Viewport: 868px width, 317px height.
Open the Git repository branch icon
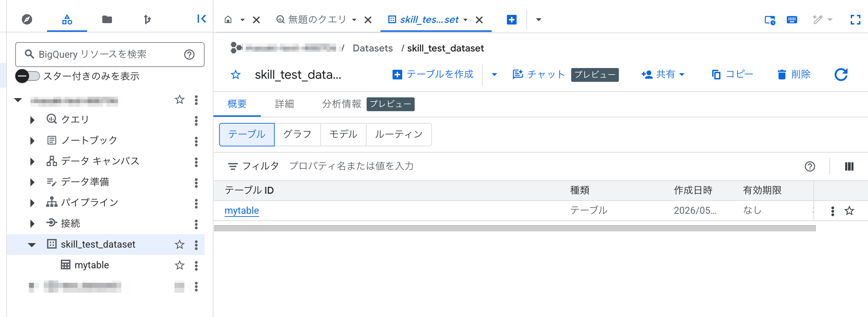coord(147,19)
